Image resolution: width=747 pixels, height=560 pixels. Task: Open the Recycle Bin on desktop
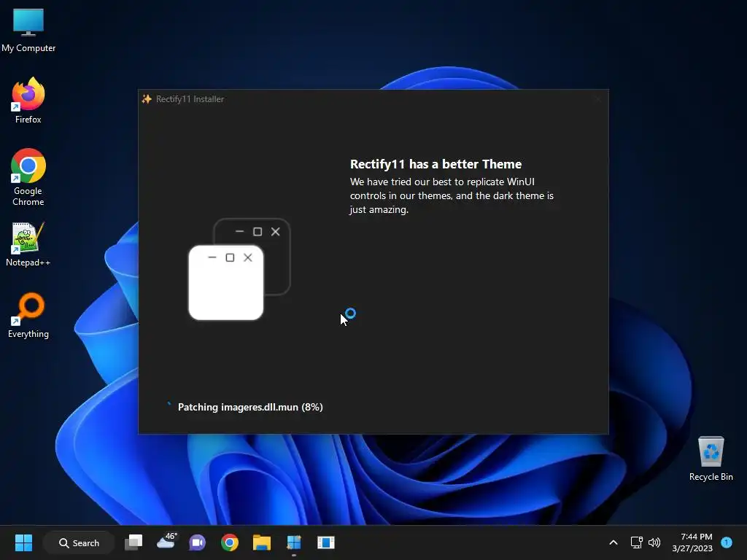pos(711,458)
